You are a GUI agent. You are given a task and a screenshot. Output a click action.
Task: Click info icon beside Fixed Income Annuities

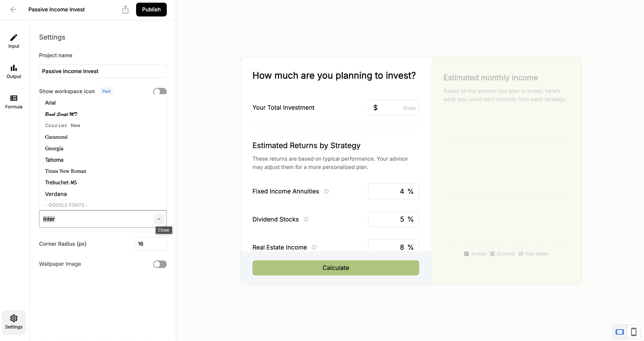pyautogui.click(x=326, y=191)
